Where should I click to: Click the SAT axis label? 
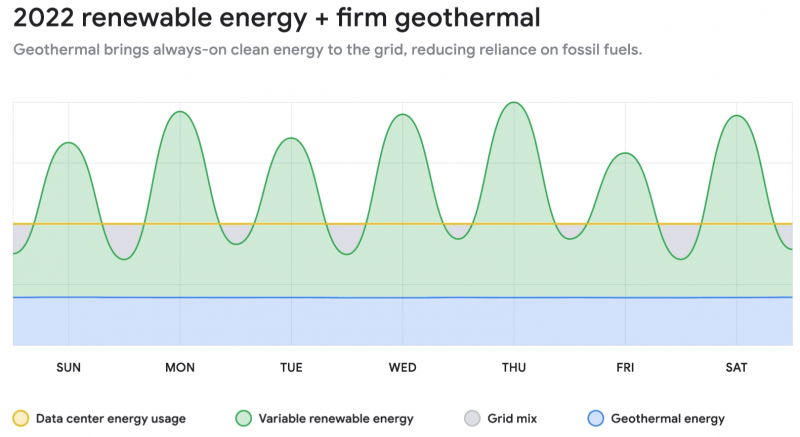click(737, 368)
